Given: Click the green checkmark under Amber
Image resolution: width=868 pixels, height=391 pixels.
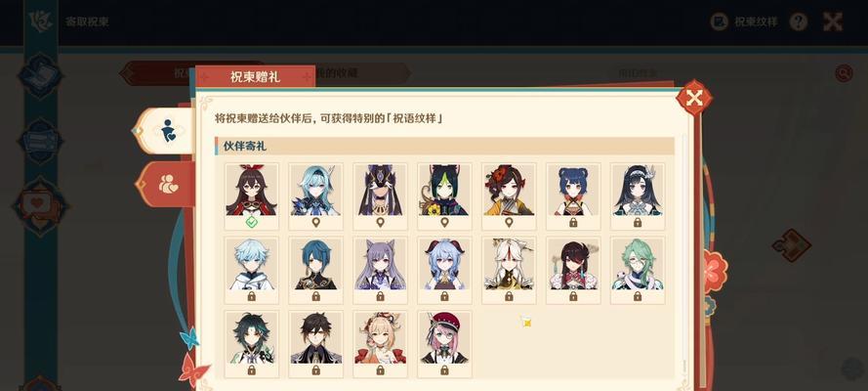Looking at the screenshot, I should [251, 222].
